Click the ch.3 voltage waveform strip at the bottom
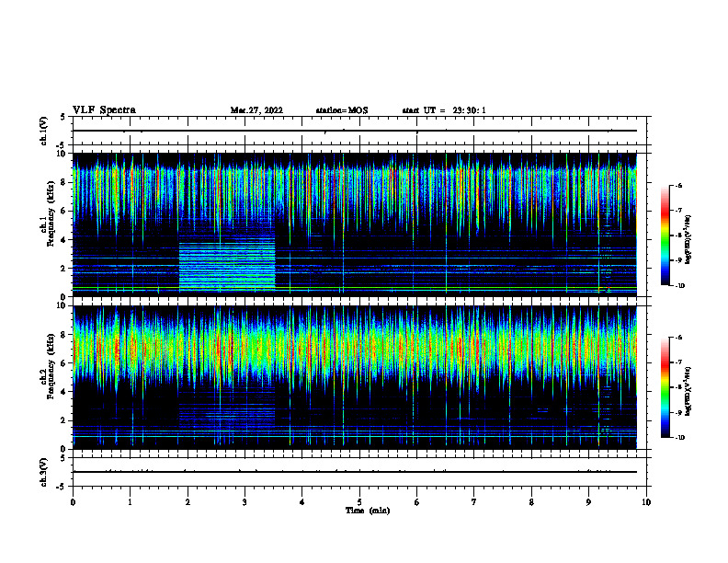 pos(359,472)
